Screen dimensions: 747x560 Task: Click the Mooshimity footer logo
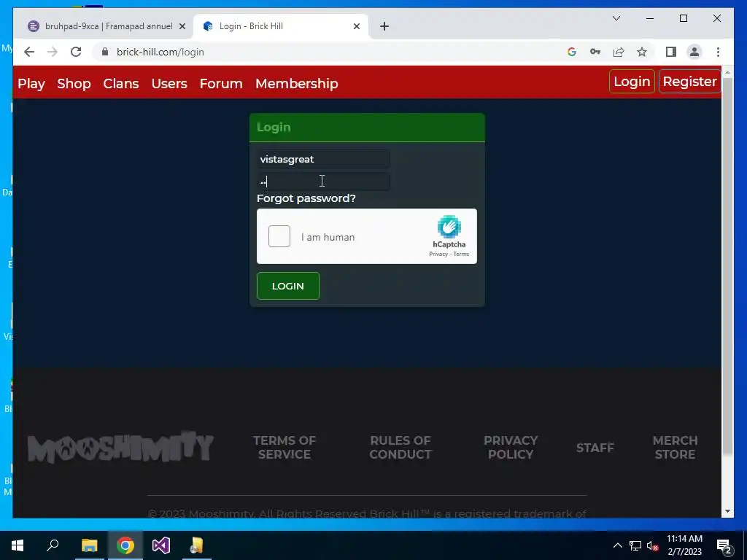[x=120, y=447]
